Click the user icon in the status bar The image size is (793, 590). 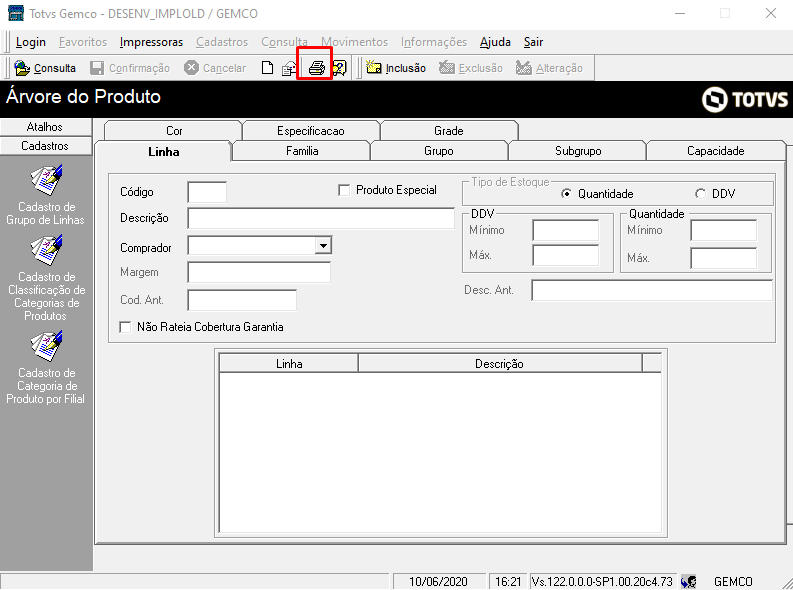pos(688,581)
